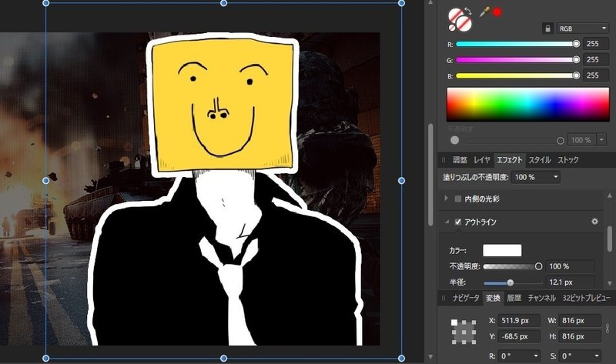Image resolution: width=616 pixels, height=364 pixels.
Task: Edit the R value field 255
Action: (x=596, y=44)
